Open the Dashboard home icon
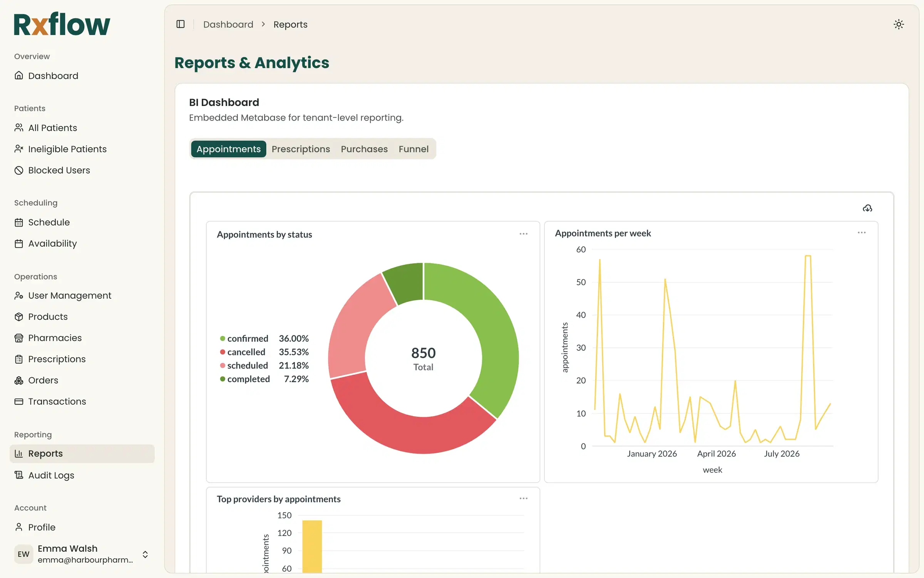 coord(19,76)
